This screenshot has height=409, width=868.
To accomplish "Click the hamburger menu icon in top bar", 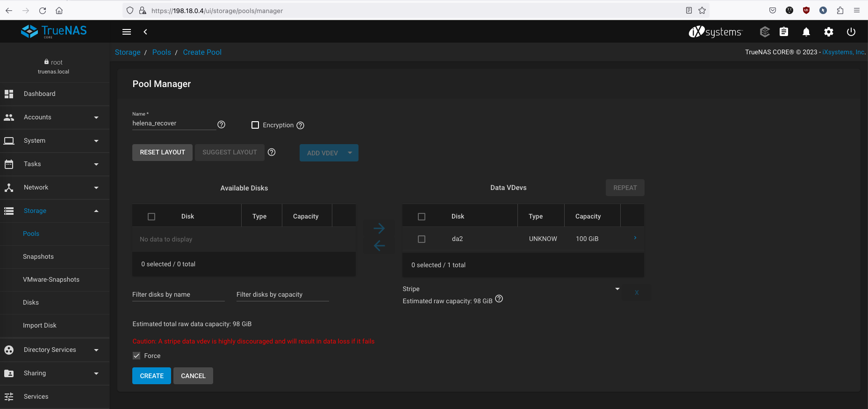I will point(127,32).
